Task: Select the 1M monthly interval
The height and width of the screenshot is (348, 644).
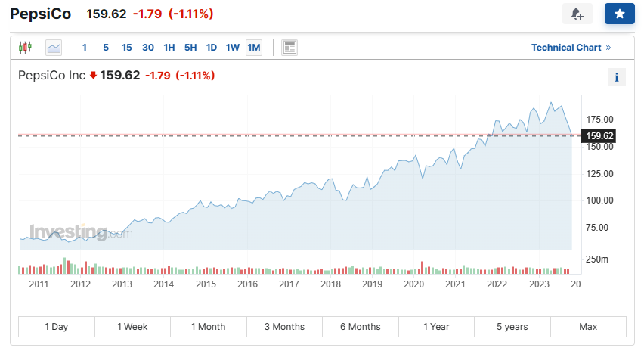Action: 254,48
